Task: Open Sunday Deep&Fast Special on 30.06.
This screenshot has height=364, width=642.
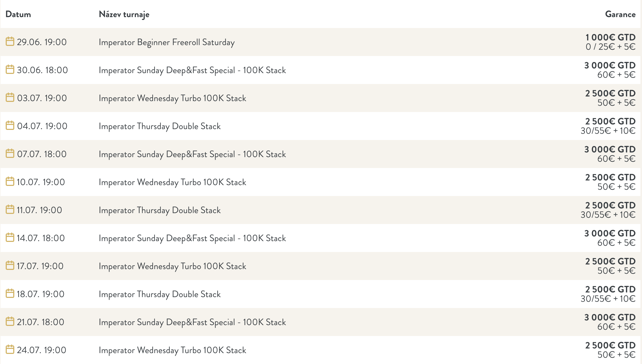Action: [x=192, y=70]
